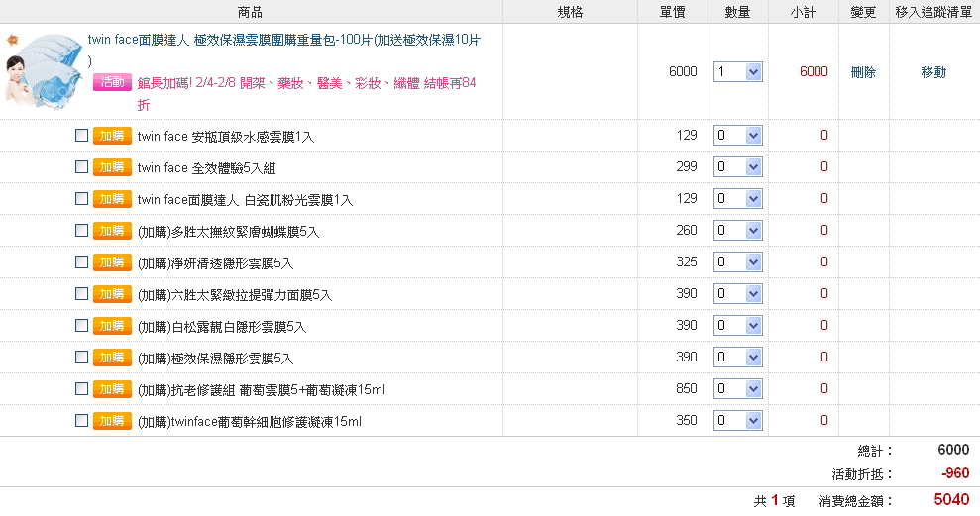Click the face mask product thumbnail image
The width and height of the screenshot is (980, 516).
44,70
